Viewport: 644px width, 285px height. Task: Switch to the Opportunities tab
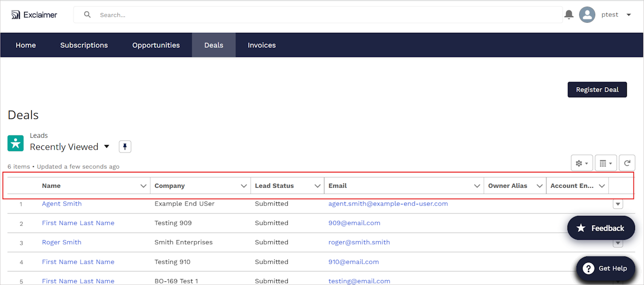156,45
